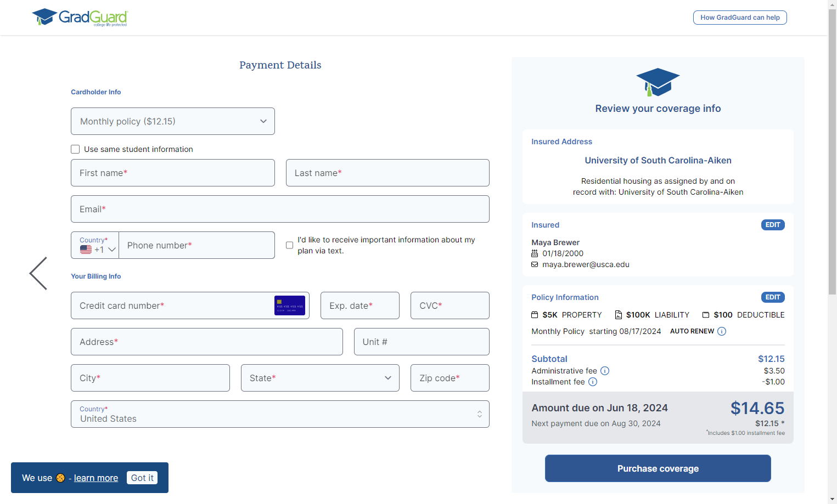837x504 pixels.
Task: Click the CVC field
Action: (450, 305)
